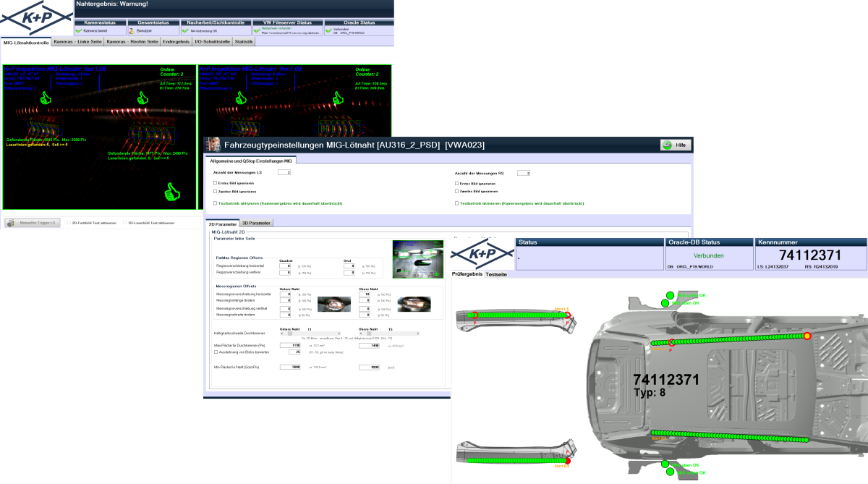Click the large thumbs-up icon in left camera view
Viewport: 868px width, 484px height.
(171, 191)
